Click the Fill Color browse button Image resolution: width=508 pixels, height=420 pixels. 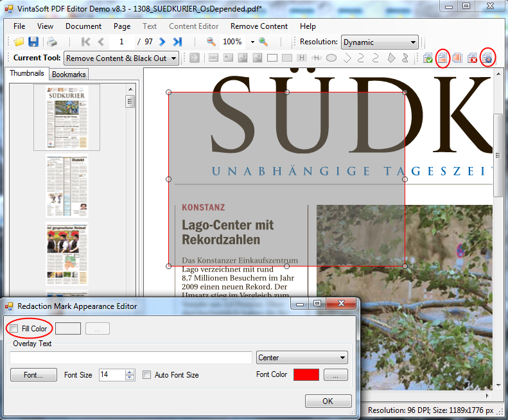point(98,329)
